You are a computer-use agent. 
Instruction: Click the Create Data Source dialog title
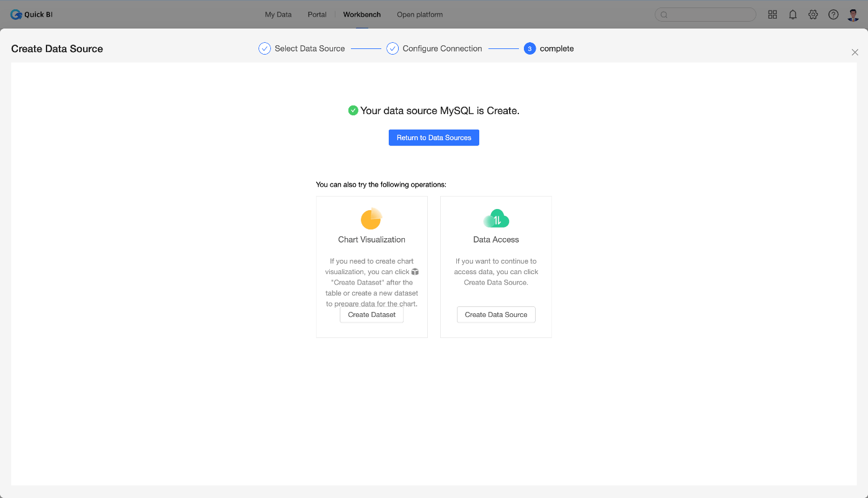point(57,48)
